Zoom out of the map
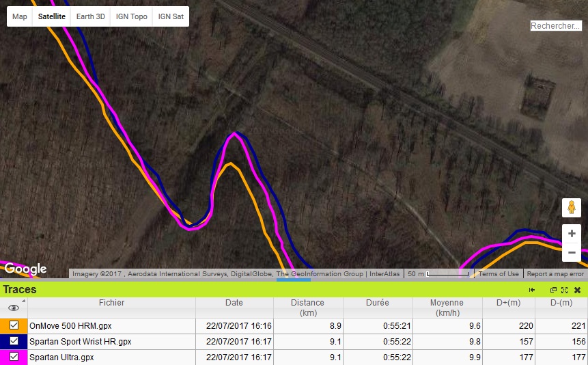This screenshot has width=588, height=365. pos(572,253)
